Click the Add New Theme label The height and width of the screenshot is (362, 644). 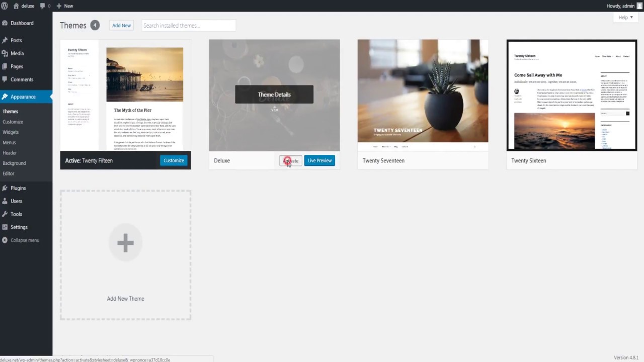click(125, 299)
